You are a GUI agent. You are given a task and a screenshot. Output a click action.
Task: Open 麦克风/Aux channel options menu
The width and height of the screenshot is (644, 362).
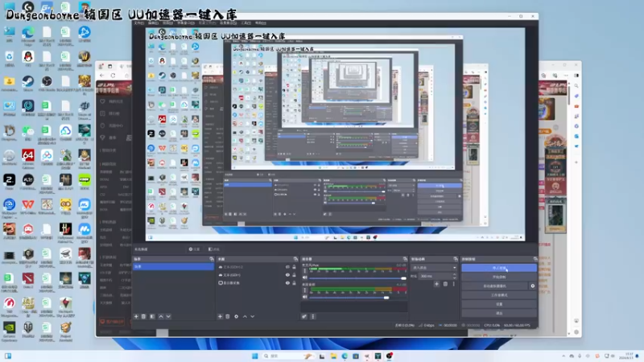point(305,270)
